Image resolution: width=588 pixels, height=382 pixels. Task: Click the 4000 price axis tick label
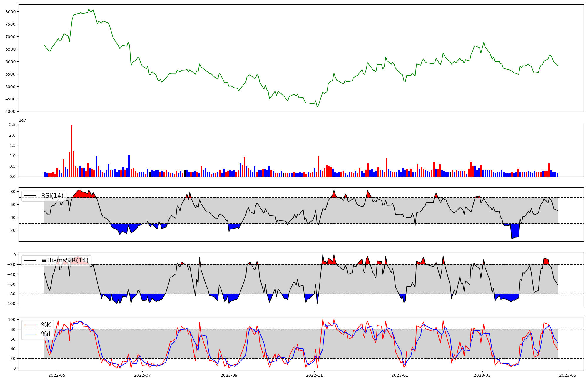11,111
